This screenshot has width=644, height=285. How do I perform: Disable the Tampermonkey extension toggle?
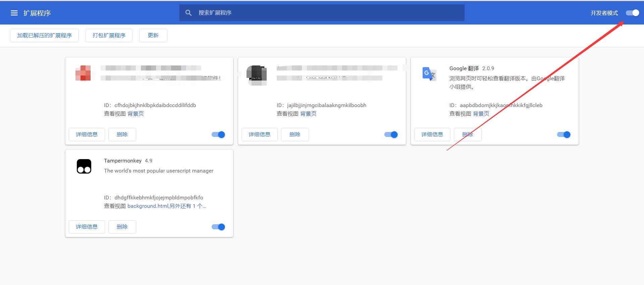point(218,227)
